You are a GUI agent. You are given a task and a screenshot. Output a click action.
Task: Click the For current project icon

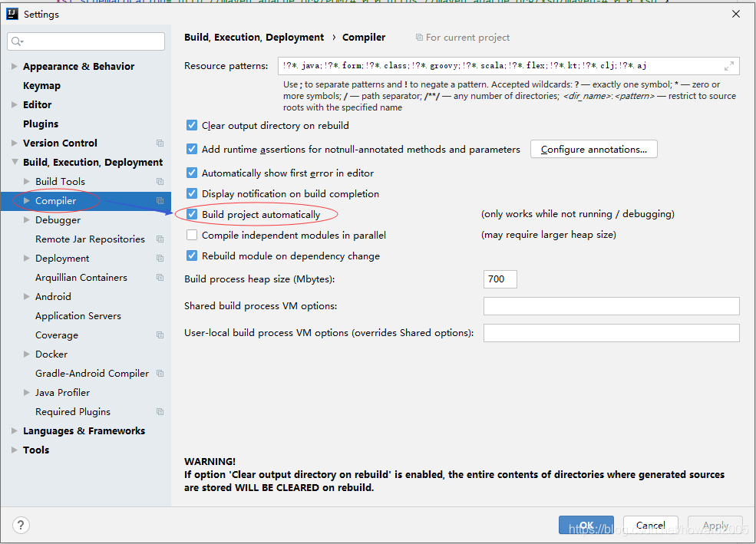420,38
